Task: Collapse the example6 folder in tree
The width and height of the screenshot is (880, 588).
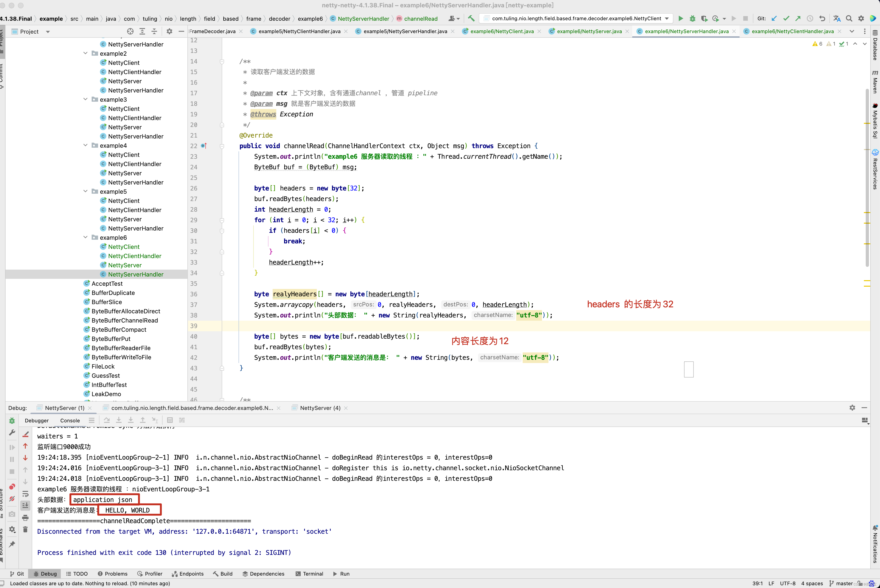Action: [x=85, y=237]
